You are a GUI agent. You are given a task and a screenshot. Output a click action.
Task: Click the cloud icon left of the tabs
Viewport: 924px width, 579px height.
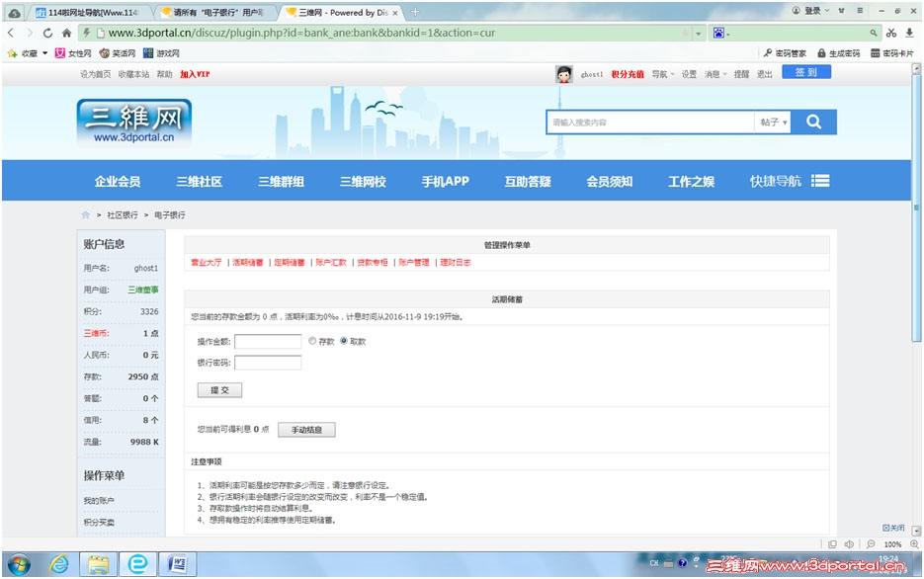(14, 13)
